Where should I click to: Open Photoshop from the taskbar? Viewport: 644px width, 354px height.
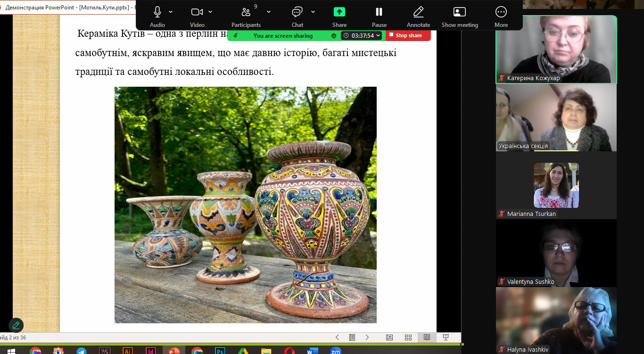coord(220,351)
